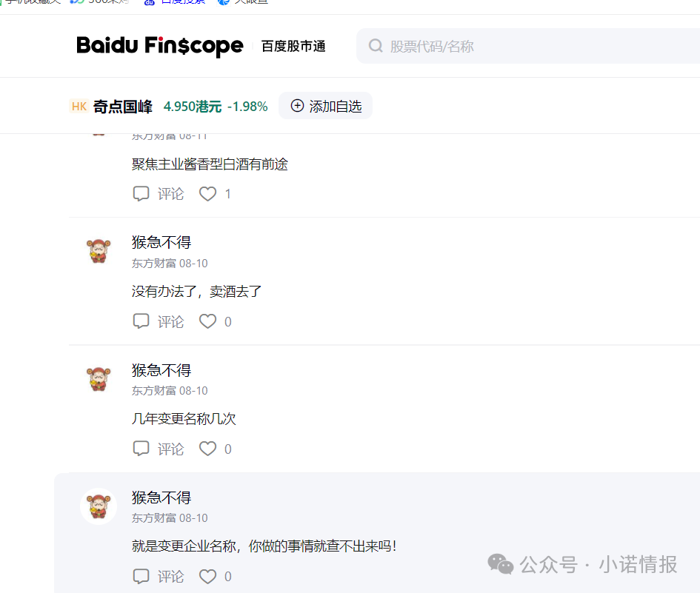700x593 pixels.
Task: Click the heart icon under 几年变更名称几次
Action: click(207, 448)
